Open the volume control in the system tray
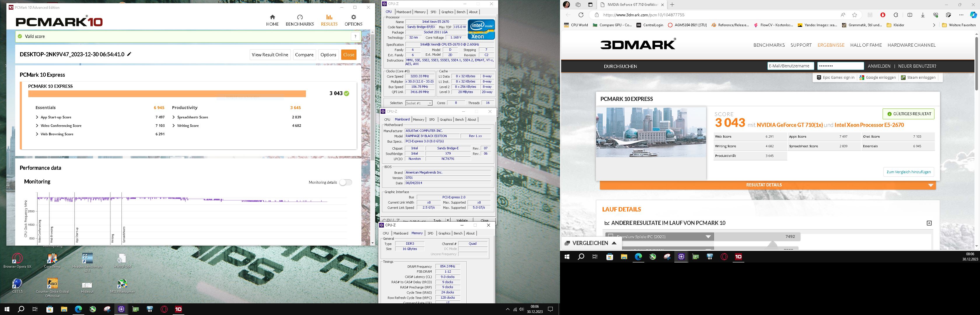This screenshot has width=980, height=315. 521,309
